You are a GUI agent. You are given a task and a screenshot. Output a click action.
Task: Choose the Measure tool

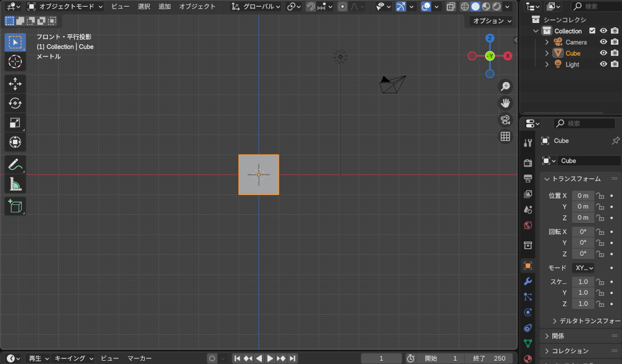click(x=15, y=184)
